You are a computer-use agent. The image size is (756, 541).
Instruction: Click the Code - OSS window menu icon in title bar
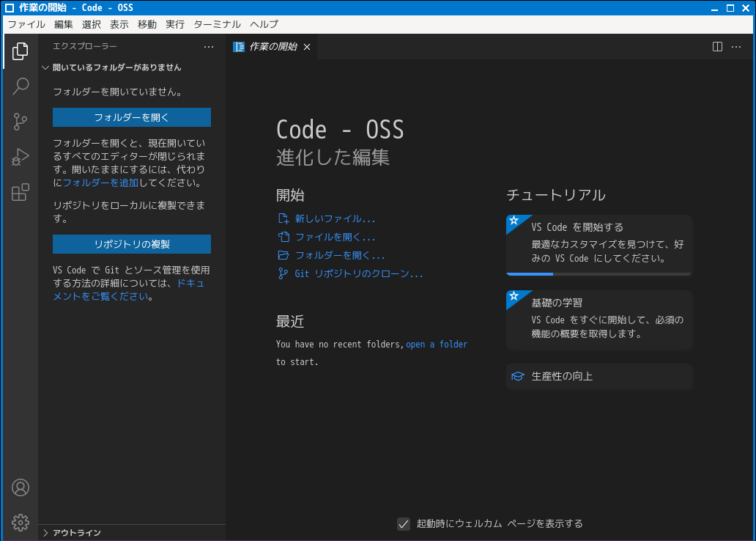pyautogui.click(x=10, y=8)
